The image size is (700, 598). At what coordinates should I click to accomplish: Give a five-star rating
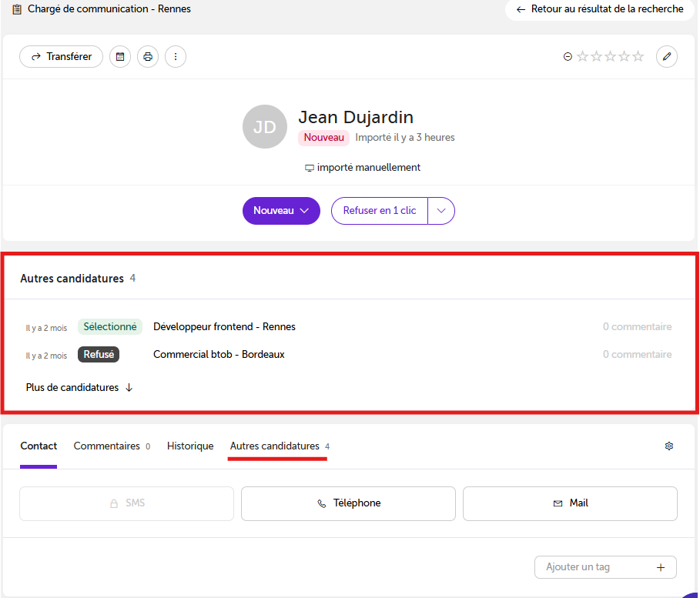(638, 56)
